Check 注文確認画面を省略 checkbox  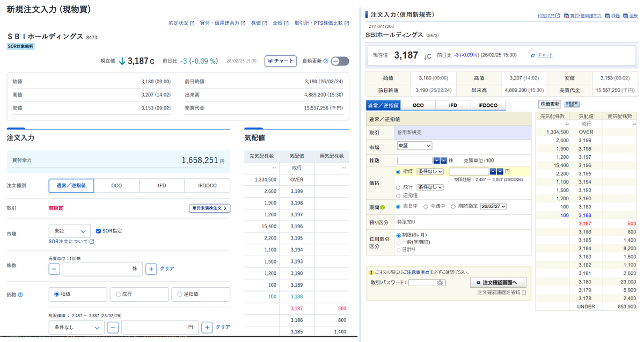524,293
